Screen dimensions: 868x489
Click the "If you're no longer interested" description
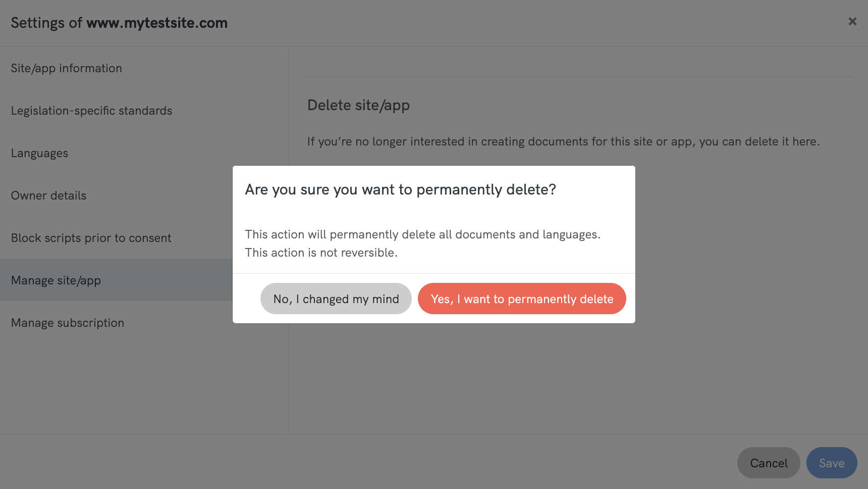563,141
